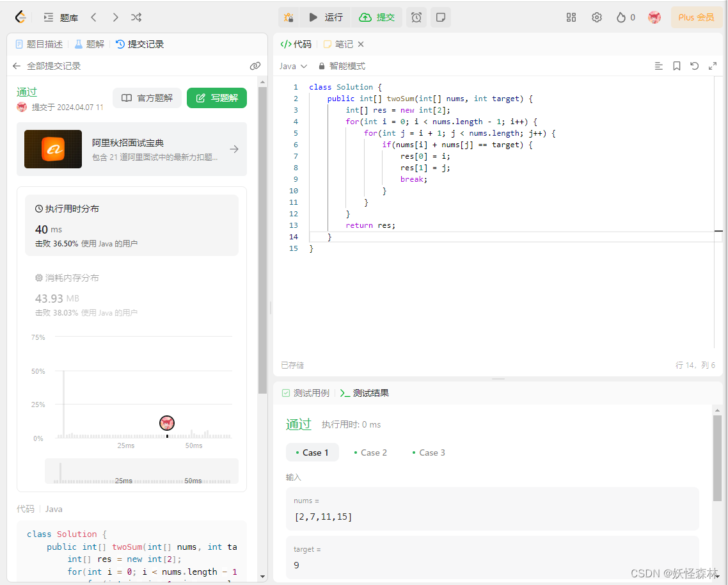The width and height of the screenshot is (728, 585).
Task: Open 阿里秋招面试宝典 card
Action: [x=132, y=149]
